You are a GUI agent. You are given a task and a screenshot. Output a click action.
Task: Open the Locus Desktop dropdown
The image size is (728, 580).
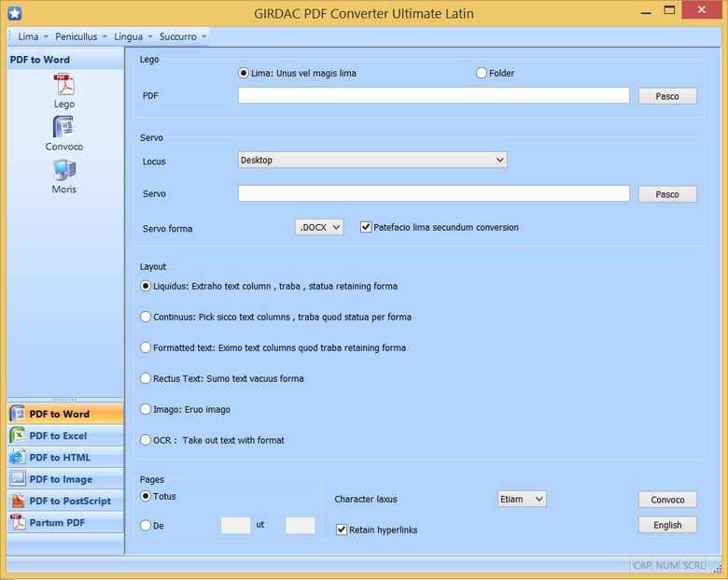coord(372,160)
